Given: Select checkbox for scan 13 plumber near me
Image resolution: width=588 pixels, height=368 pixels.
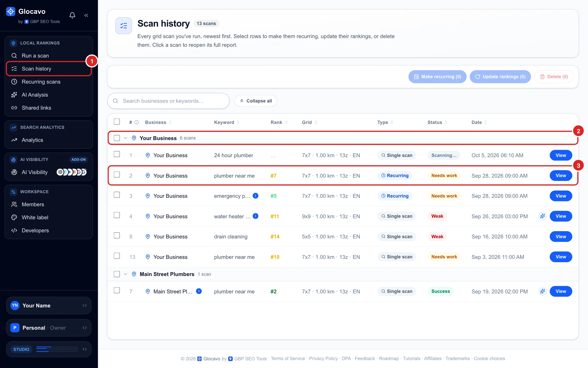Looking at the screenshot, I should click(117, 256).
